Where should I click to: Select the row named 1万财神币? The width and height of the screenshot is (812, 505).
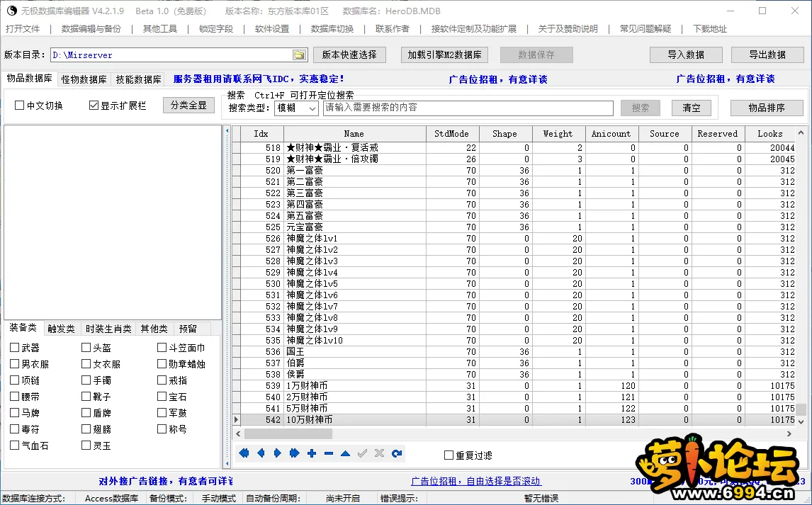click(x=514, y=385)
